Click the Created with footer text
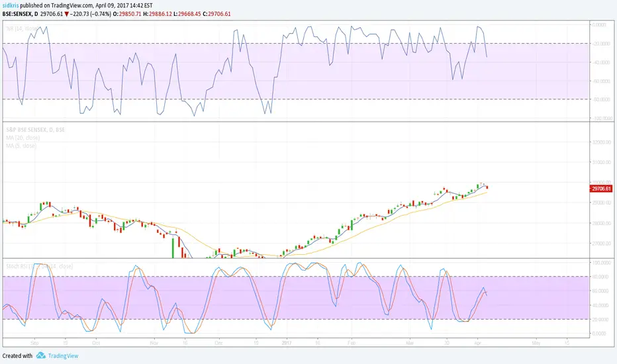This screenshot has width=617, height=364. click(17, 356)
